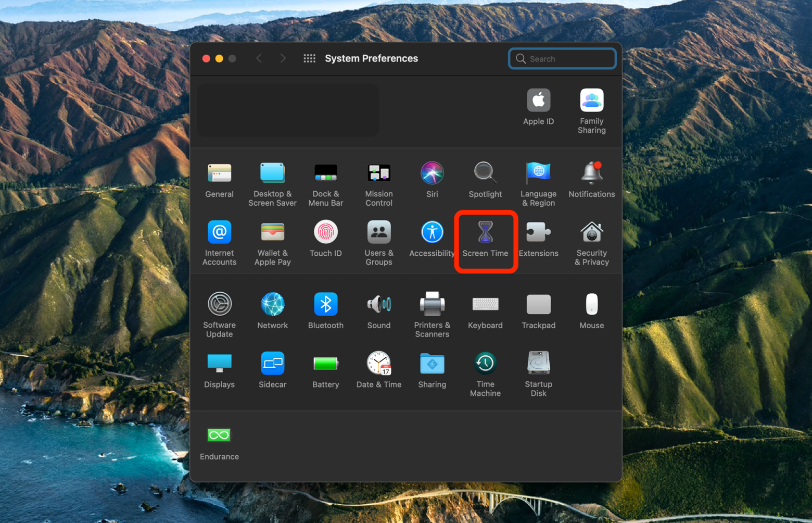
Task: Click the Show All grid icon
Action: [x=309, y=58]
